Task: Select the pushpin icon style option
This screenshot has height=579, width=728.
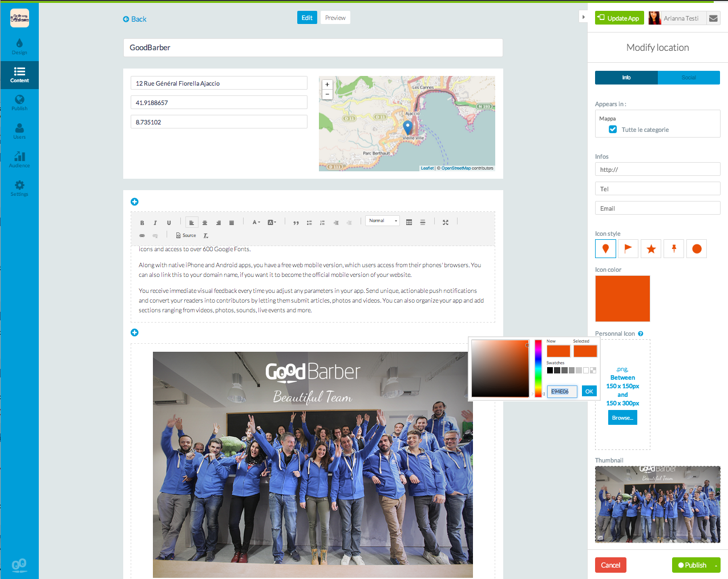Action: coord(674,248)
